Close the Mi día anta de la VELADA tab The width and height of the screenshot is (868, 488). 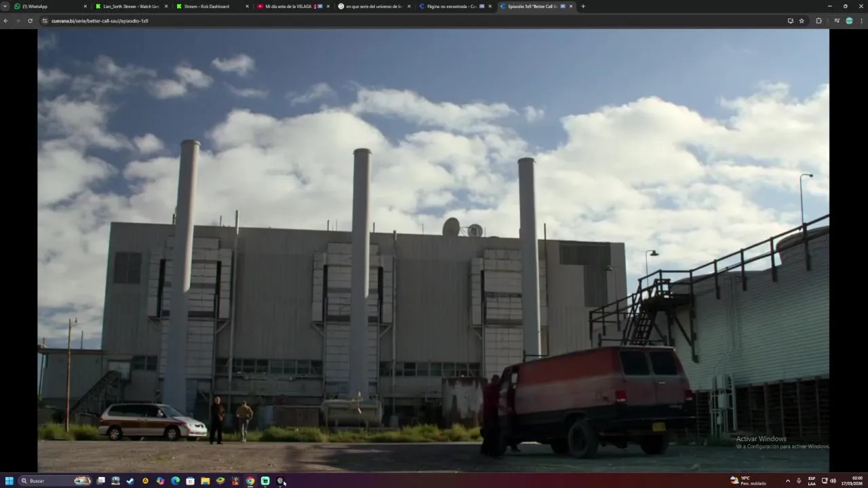[328, 6]
